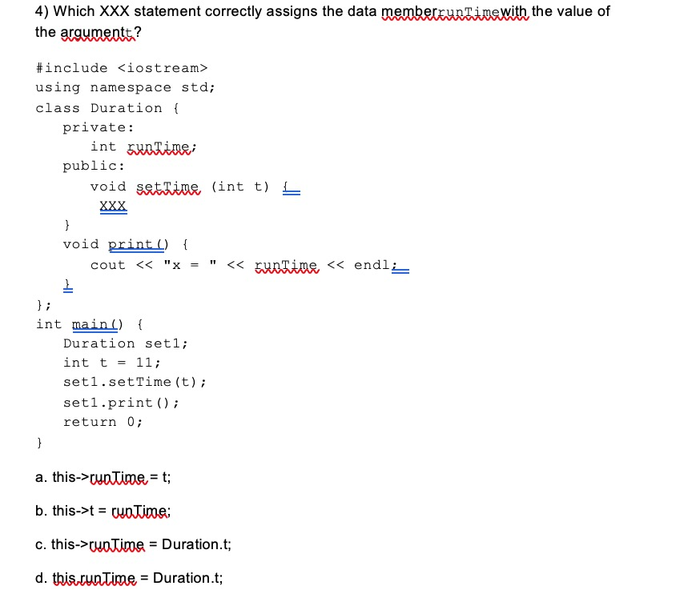Click the void setTime (int t) line

coord(195,187)
